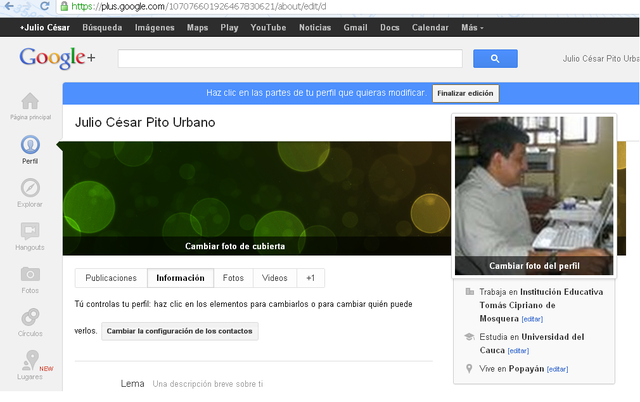Viewport: 640px width, 402px height.
Task: Click the 'Haz clic en las partes' banner text
Action: [x=316, y=93]
